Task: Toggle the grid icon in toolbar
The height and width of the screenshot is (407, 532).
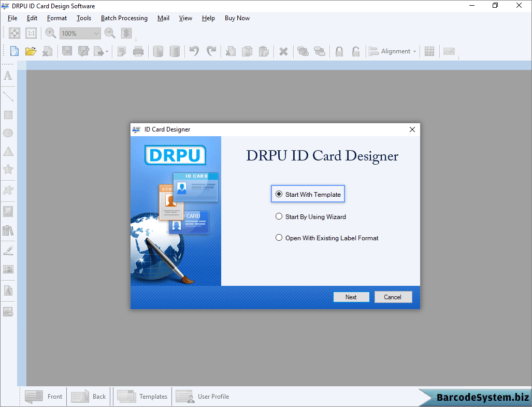Action: pyautogui.click(x=429, y=51)
